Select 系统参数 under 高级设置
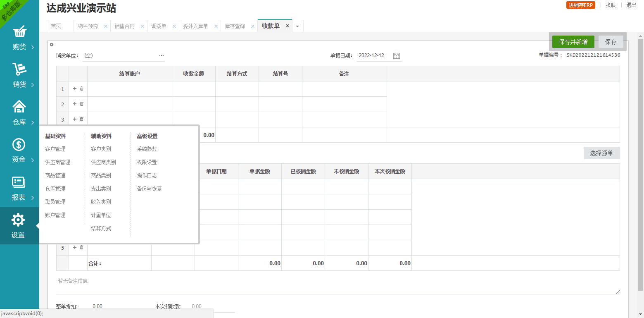The image size is (644, 318). click(147, 149)
